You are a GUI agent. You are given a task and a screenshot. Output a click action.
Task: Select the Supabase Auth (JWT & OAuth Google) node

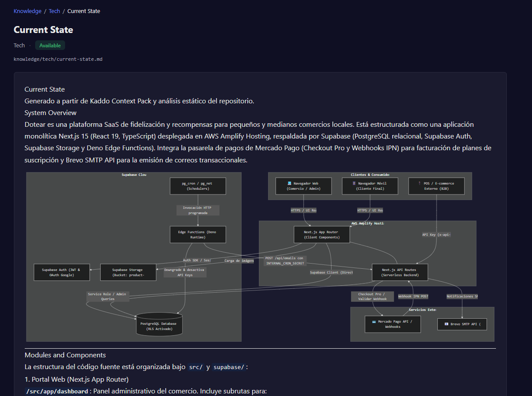(61, 272)
